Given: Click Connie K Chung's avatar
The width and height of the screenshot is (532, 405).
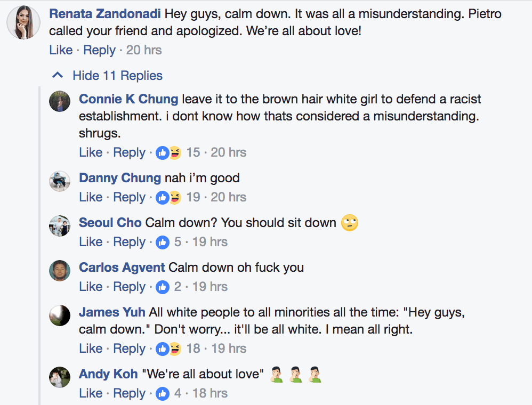Looking at the screenshot, I should [x=60, y=101].
